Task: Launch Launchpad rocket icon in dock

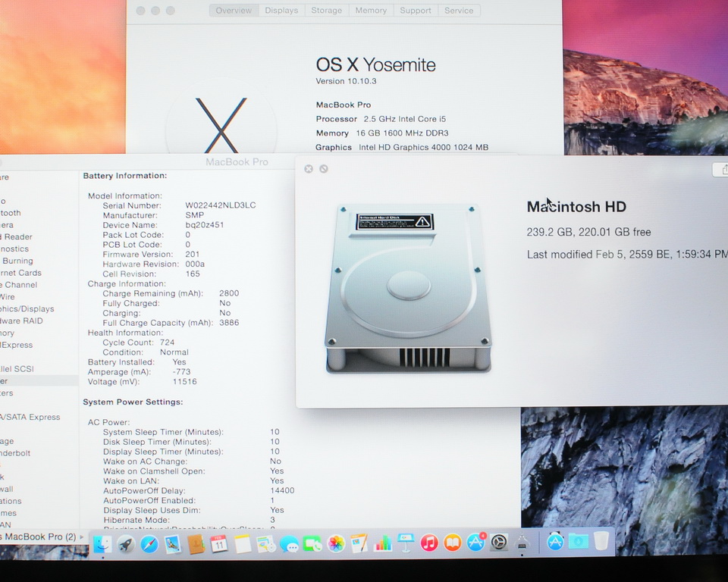Action: point(126,543)
